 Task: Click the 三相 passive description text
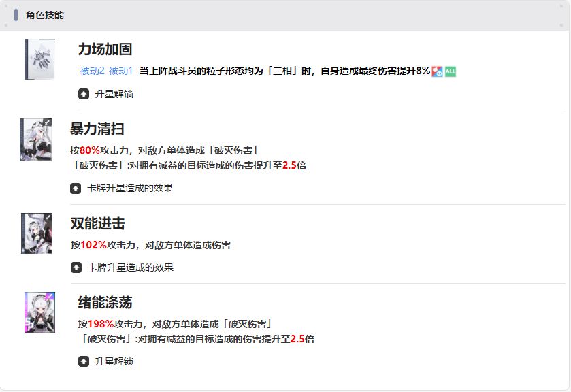click(x=284, y=71)
